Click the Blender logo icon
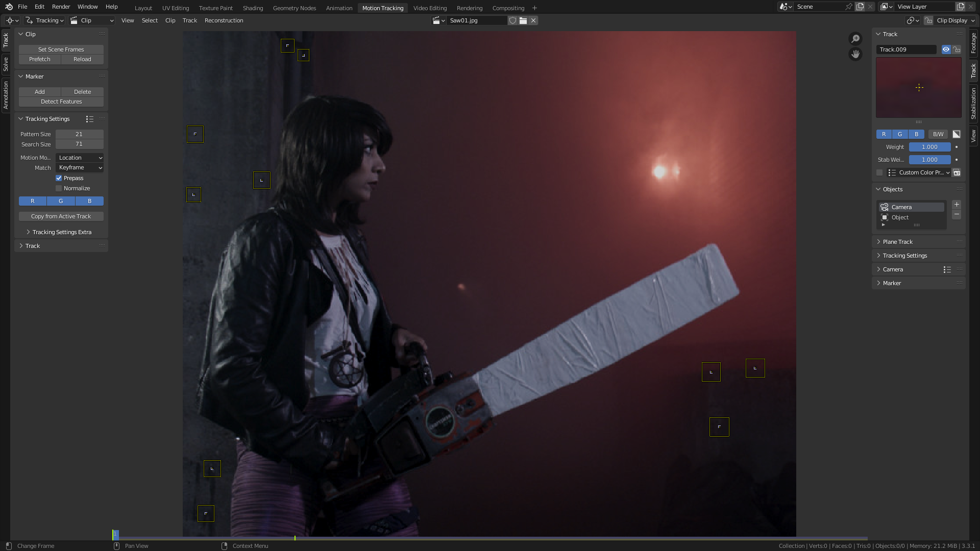The image size is (980, 551). coord(9,7)
